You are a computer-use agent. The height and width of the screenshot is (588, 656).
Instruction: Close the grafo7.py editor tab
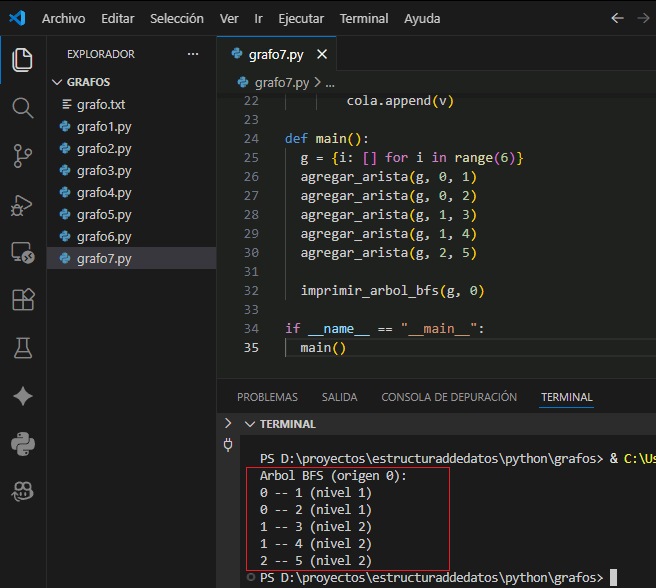322,54
